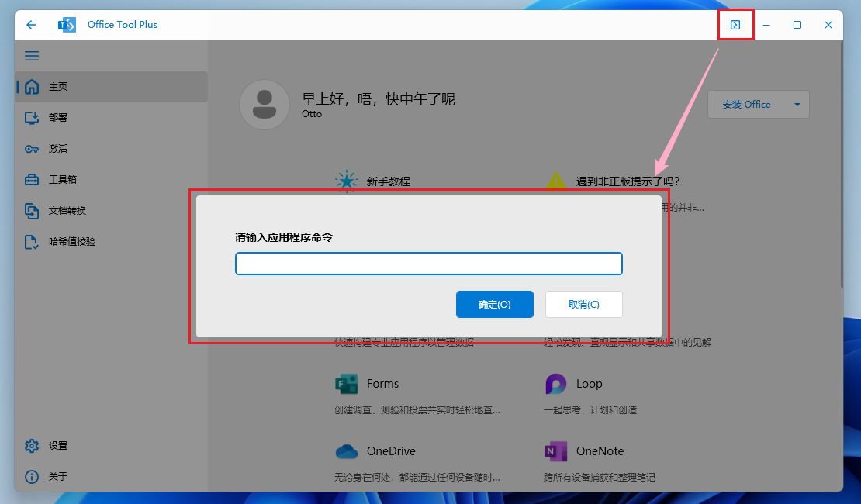Viewport: 861px width, 504px height.
Task: Click the gear icon beside 设置
Action: click(x=32, y=446)
